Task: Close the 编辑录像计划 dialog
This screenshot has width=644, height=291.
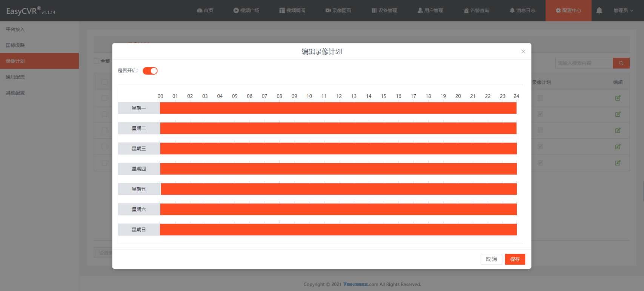Action: click(523, 52)
